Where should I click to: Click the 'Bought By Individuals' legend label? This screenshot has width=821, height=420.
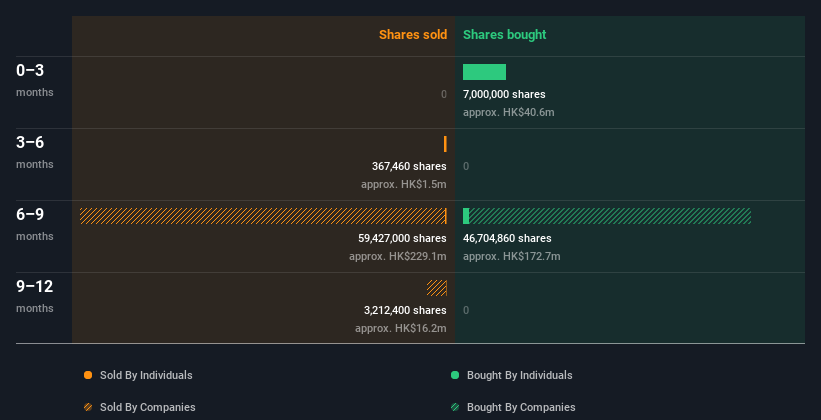point(519,375)
